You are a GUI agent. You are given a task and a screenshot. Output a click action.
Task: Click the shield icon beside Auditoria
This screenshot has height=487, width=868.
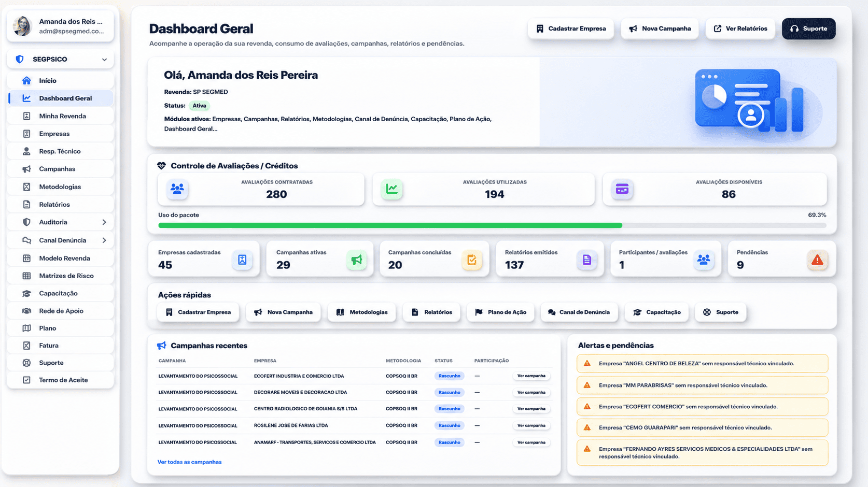26,222
